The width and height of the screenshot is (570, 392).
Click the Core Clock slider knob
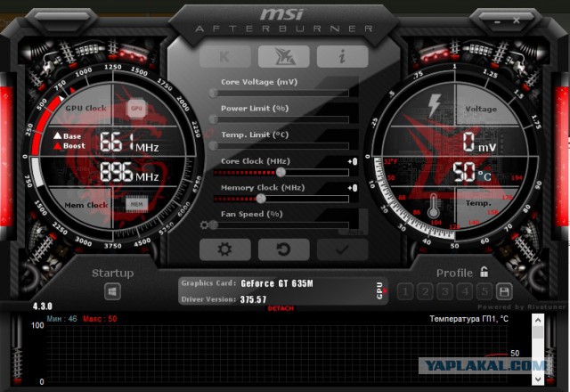281,172
